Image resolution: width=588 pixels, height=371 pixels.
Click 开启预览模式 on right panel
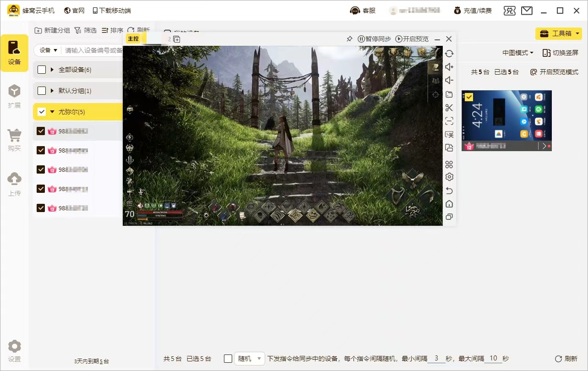(x=554, y=72)
